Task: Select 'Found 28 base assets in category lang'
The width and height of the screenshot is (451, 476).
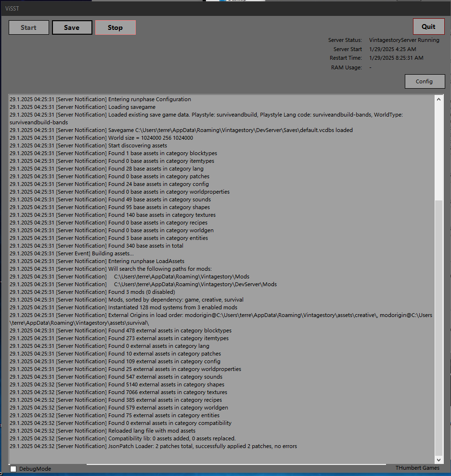Action: coord(106,169)
